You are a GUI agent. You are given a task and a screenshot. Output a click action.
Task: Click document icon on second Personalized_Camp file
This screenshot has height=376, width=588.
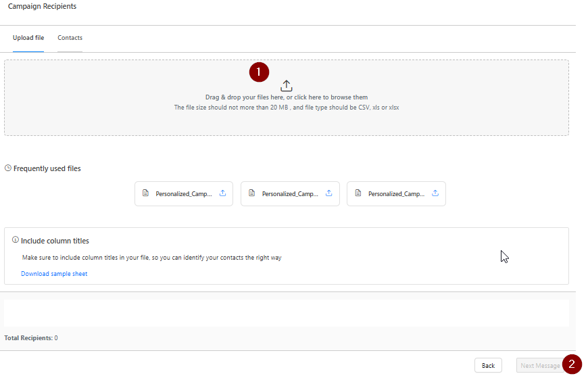[x=251, y=193]
